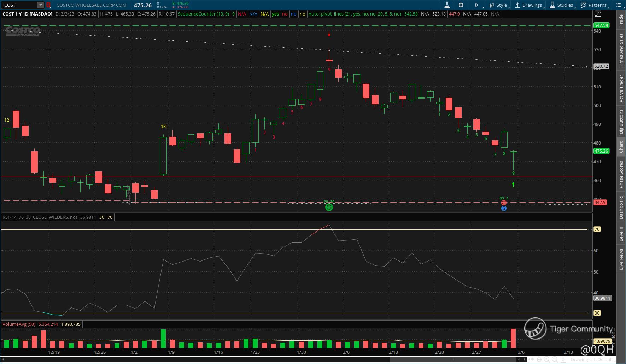Image resolution: width=626 pixels, height=364 pixels.
Task: Open the COST symbol dropdown arrow
Action: point(41,5)
